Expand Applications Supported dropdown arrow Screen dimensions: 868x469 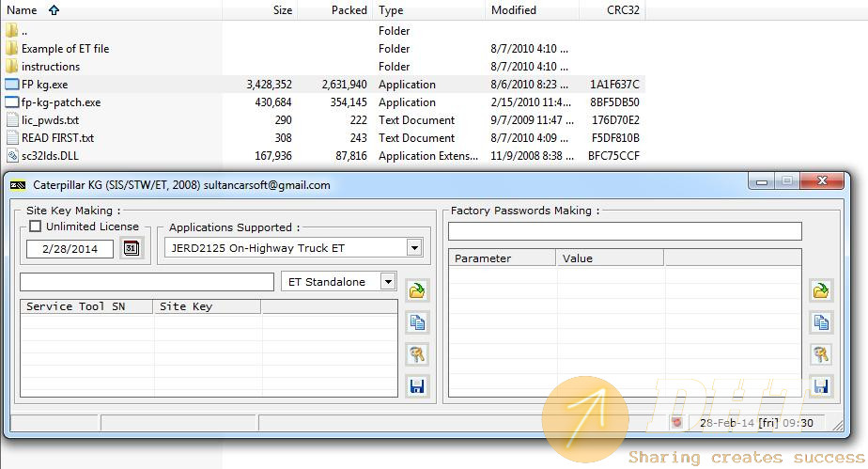(x=414, y=248)
